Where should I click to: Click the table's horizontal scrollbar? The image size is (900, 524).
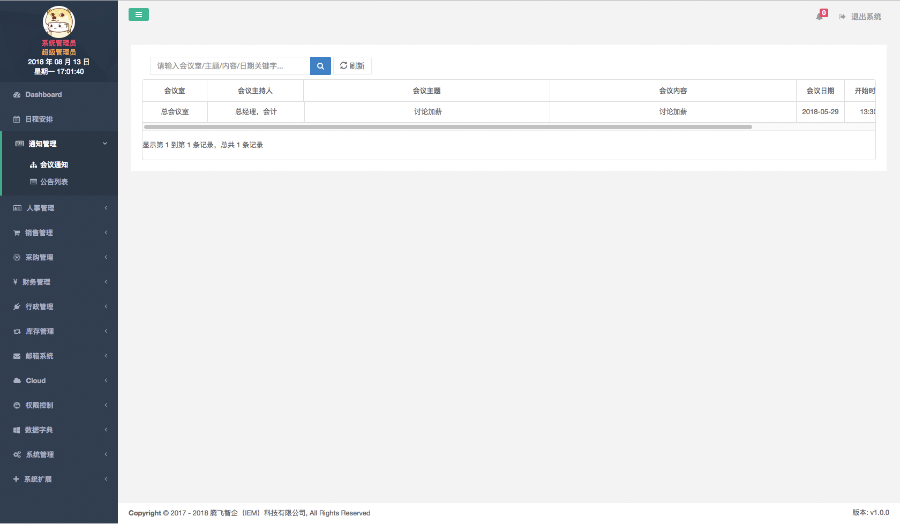click(x=447, y=127)
